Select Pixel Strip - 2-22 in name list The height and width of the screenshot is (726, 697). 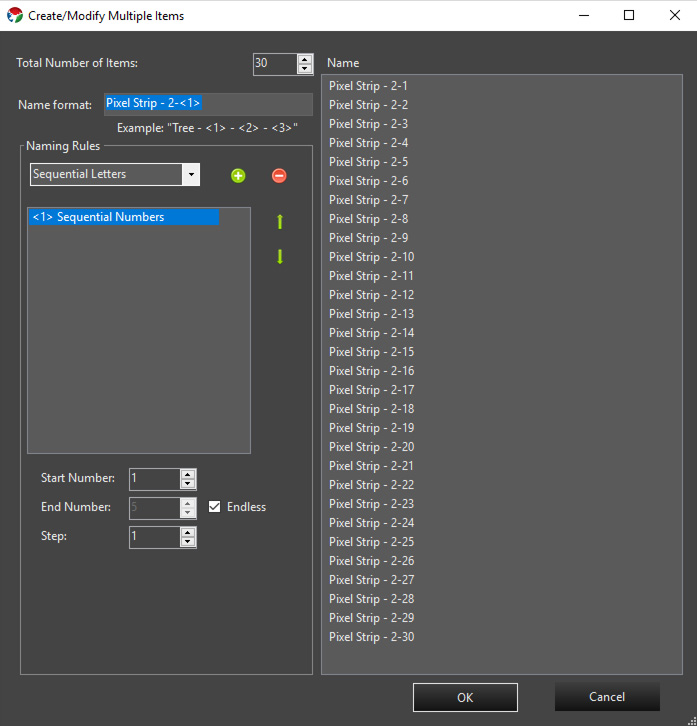tap(371, 485)
